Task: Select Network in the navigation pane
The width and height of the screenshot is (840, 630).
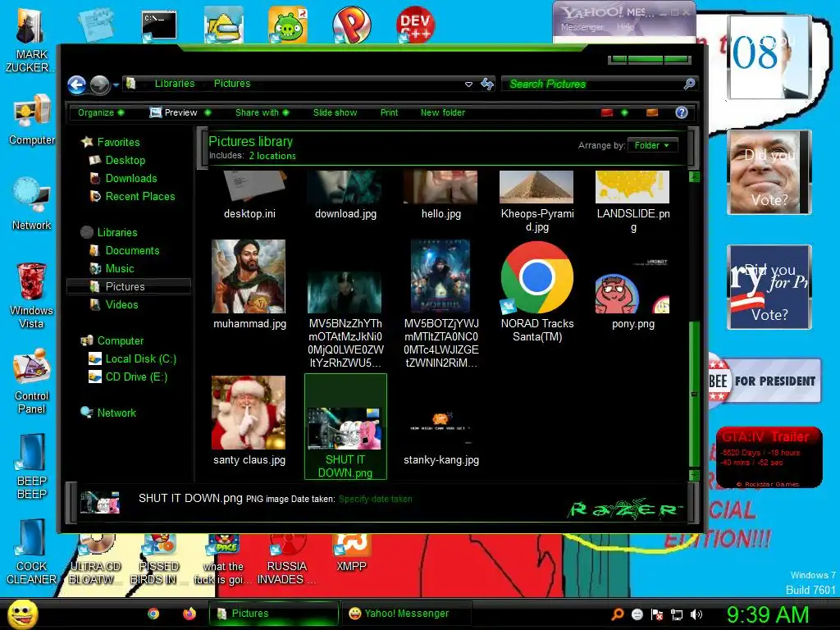Action: 116,413
